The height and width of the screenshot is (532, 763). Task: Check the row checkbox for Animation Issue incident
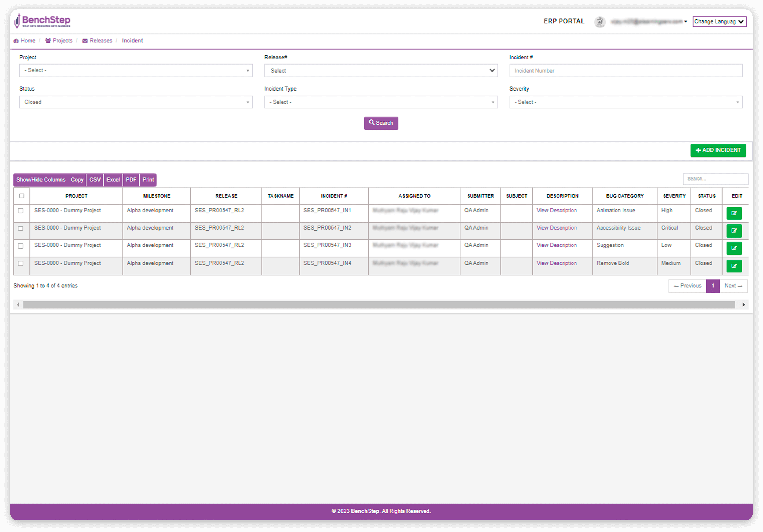21,211
